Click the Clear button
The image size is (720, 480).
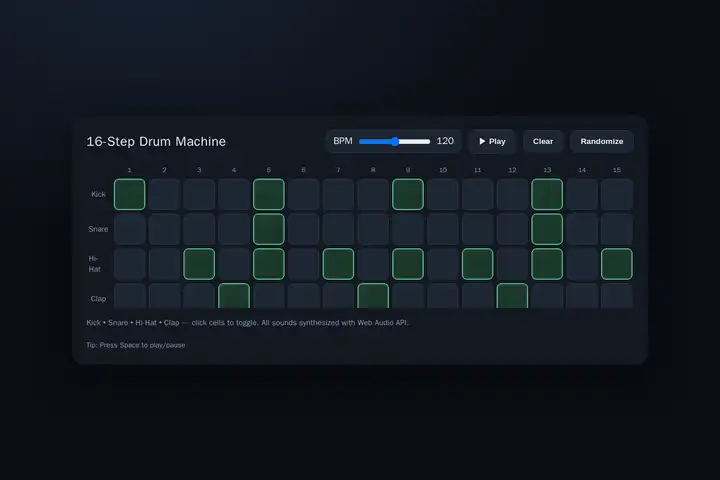pyautogui.click(x=543, y=141)
